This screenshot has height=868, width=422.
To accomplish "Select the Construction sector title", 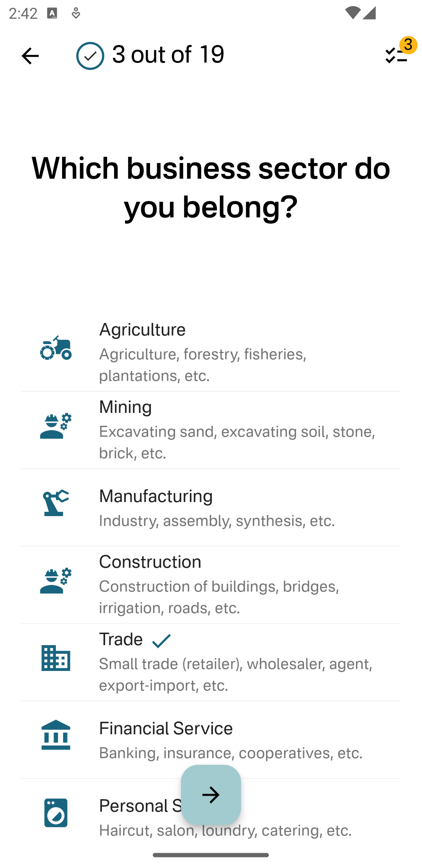I will click(150, 562).
